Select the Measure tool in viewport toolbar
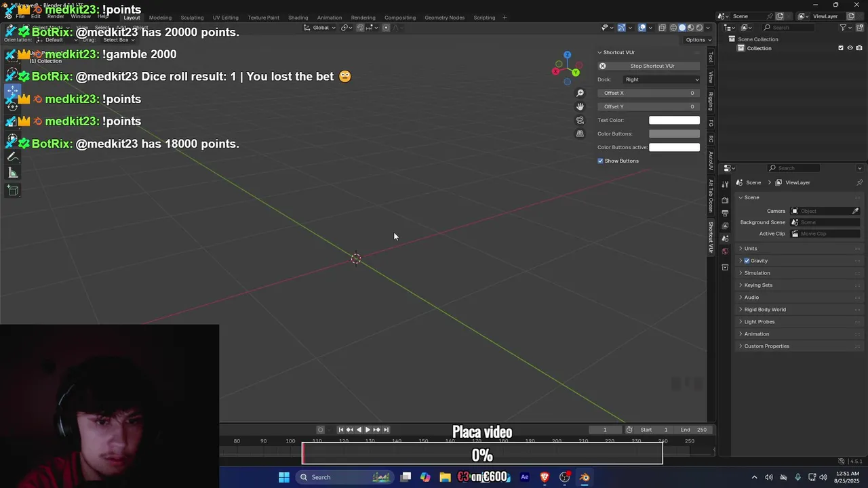This screenshot has height=488, width=868. [x=13, y=173]
